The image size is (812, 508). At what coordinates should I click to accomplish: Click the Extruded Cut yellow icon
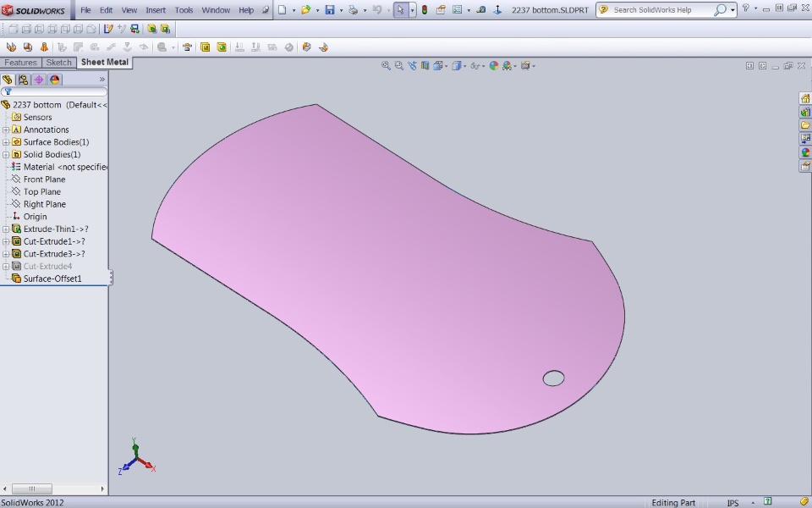point(205,47)
